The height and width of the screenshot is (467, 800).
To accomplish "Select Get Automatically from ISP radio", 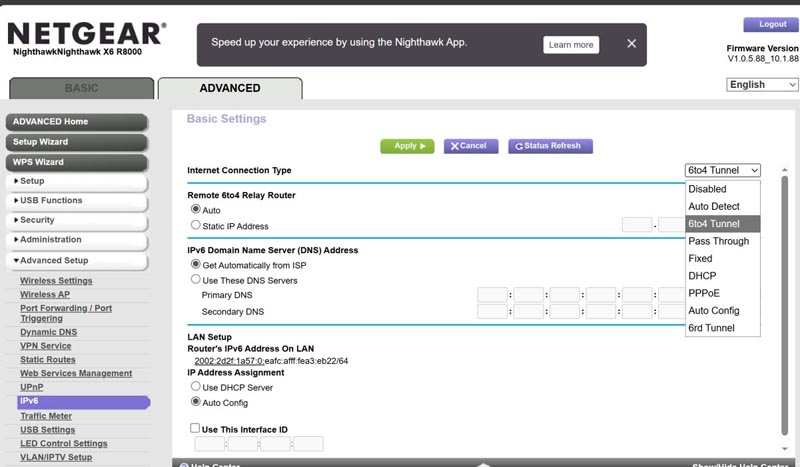I will (195, 264).
